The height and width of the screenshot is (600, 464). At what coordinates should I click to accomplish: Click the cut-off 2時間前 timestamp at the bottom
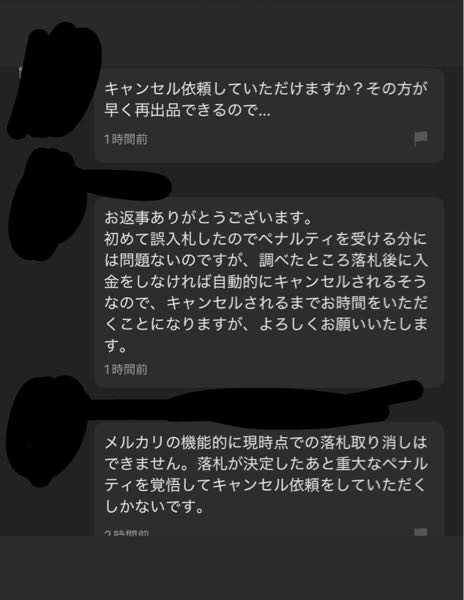(127, 533)
